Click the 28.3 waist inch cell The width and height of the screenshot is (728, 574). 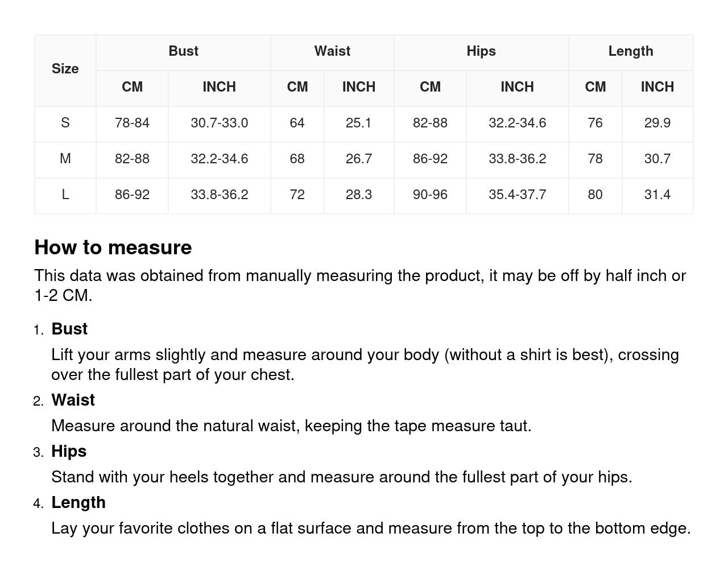point(358,195)
